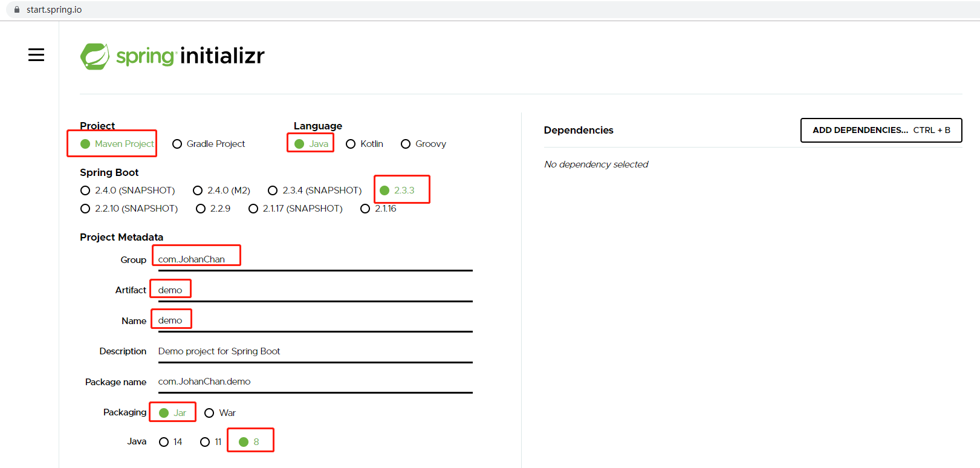Select Spring Boot 2.4.0 (M2)
Viewport: 980px width, 468px height.
click(221, 190)
